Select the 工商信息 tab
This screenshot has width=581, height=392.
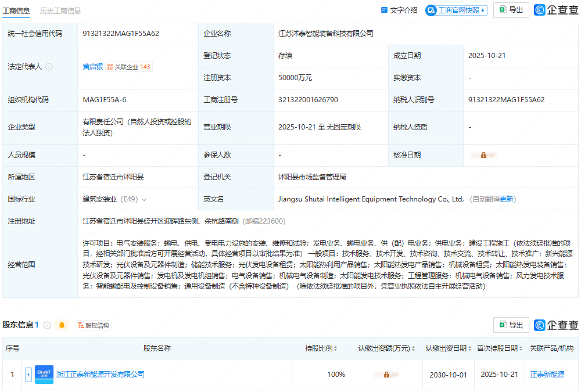[x=16, y=10]
